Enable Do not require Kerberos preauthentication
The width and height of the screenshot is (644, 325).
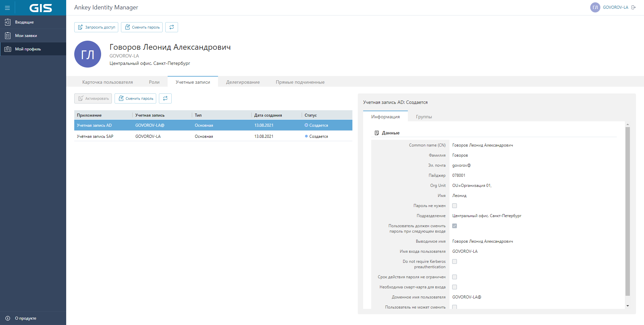[455, 261]
